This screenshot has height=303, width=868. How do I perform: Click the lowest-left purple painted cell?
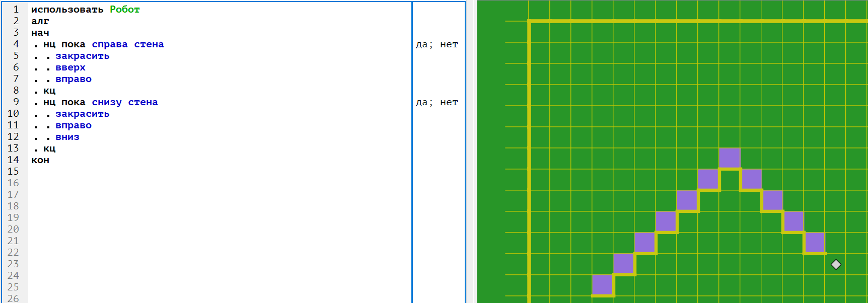(602, 285)
